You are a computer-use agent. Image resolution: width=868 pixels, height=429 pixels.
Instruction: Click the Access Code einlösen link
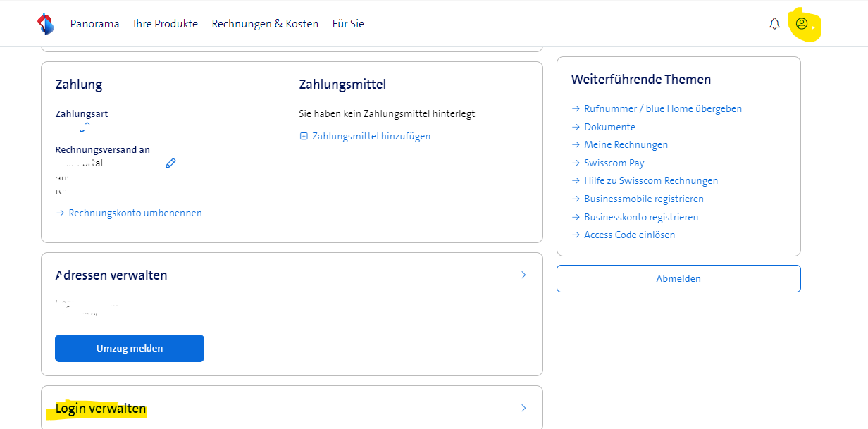629,235
